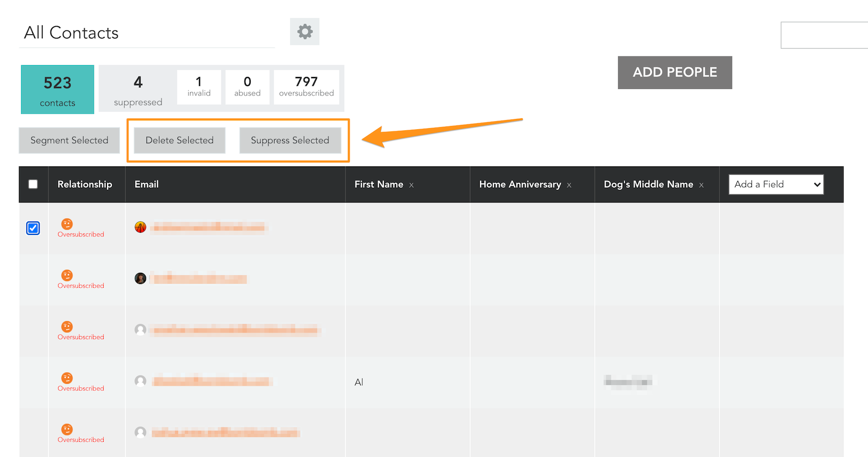868x457 pixels.
Task: Click the search input field at top right
Action: pyautogui.click(x=825, y=35)
